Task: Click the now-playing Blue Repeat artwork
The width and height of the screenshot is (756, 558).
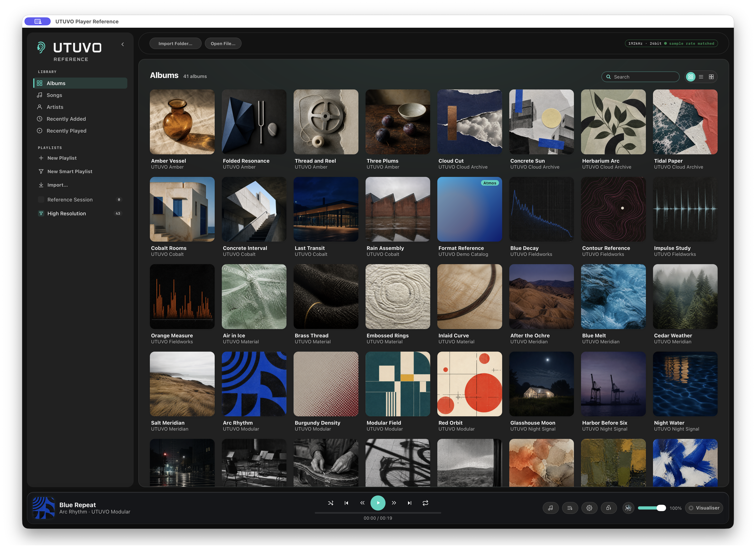Action: pyautogui.click(x=43, y=508)
